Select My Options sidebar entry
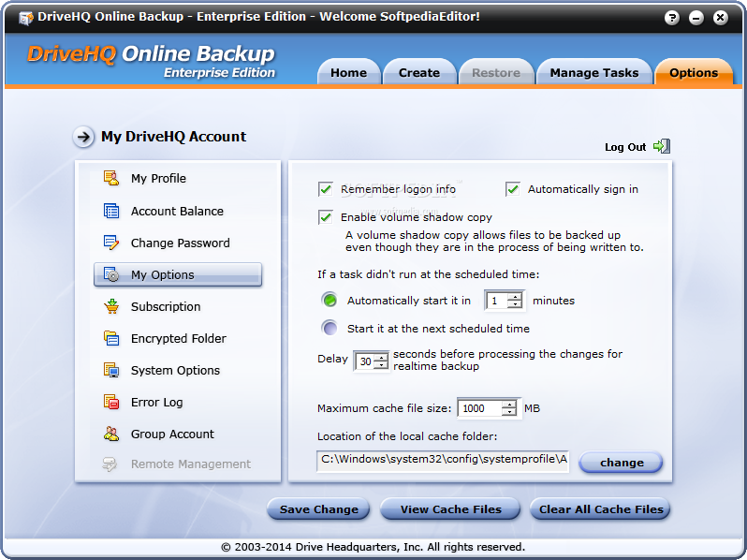The width and height of the screenshot is (747, 560). pyautogui.click(x=178, y=274)
